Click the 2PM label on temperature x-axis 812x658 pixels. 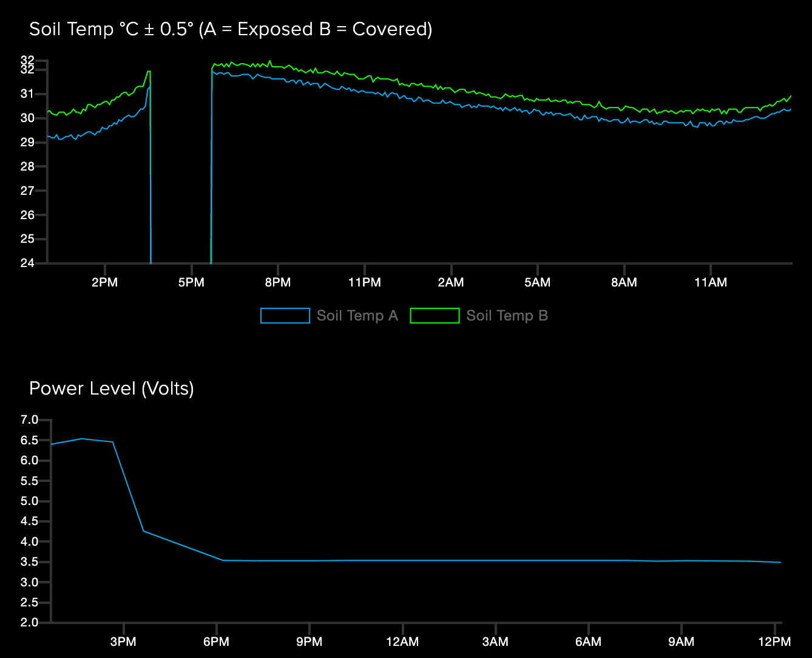(104, 282)
